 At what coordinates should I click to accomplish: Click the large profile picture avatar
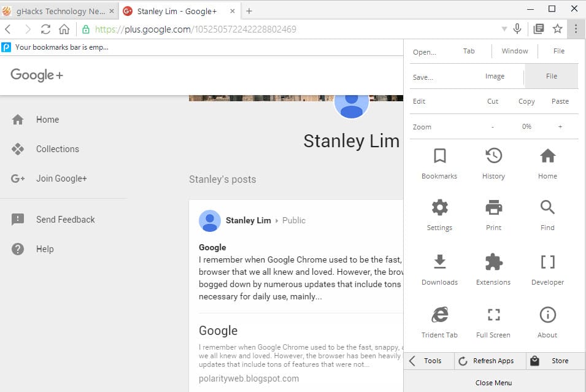352,107
